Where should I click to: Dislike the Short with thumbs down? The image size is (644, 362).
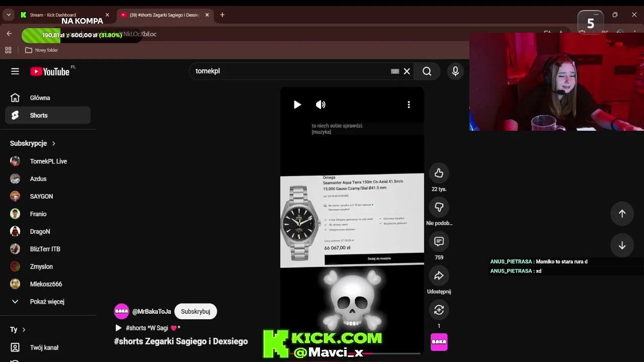[x=439, y=207]
